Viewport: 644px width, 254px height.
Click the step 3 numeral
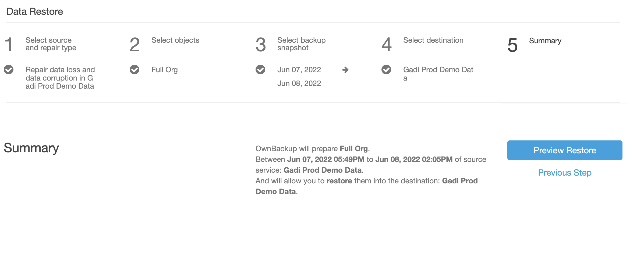pos(261,45)
